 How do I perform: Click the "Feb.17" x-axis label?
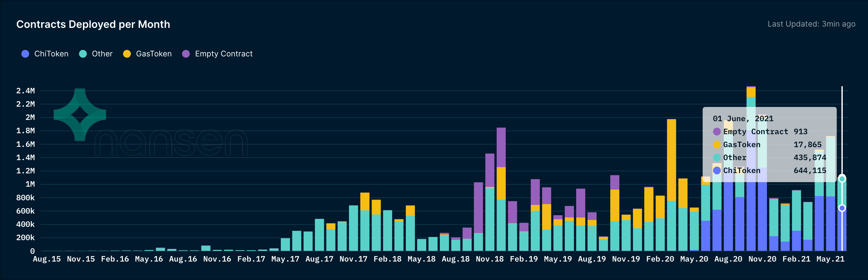[251, 259]
